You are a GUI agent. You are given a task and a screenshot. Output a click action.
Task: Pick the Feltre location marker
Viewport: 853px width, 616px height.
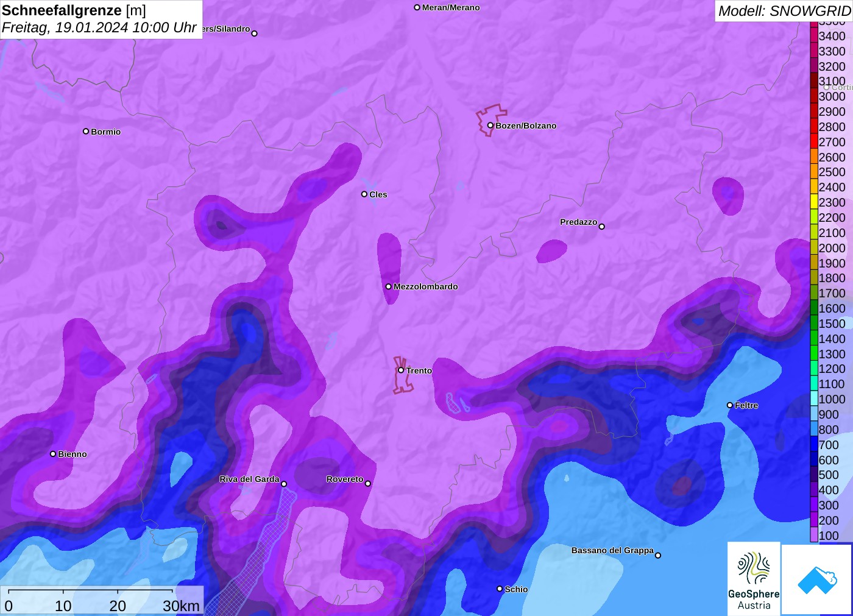[x=730, y=405]
